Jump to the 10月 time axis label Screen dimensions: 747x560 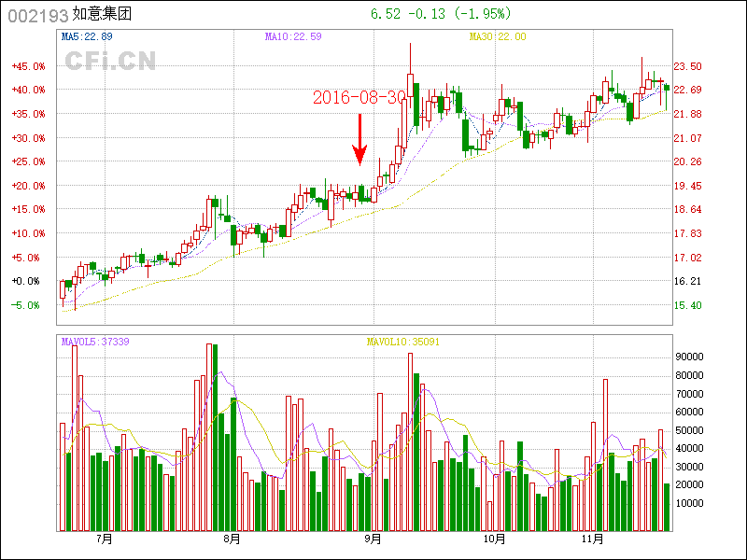pos(495,539)
